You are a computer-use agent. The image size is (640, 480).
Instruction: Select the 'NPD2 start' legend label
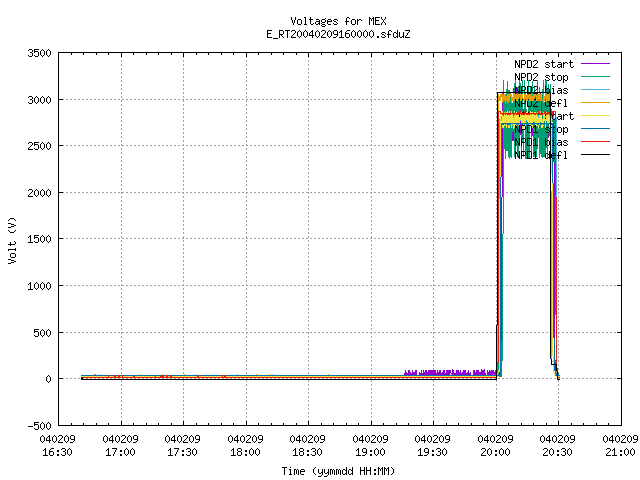click(x=544, y=64)
